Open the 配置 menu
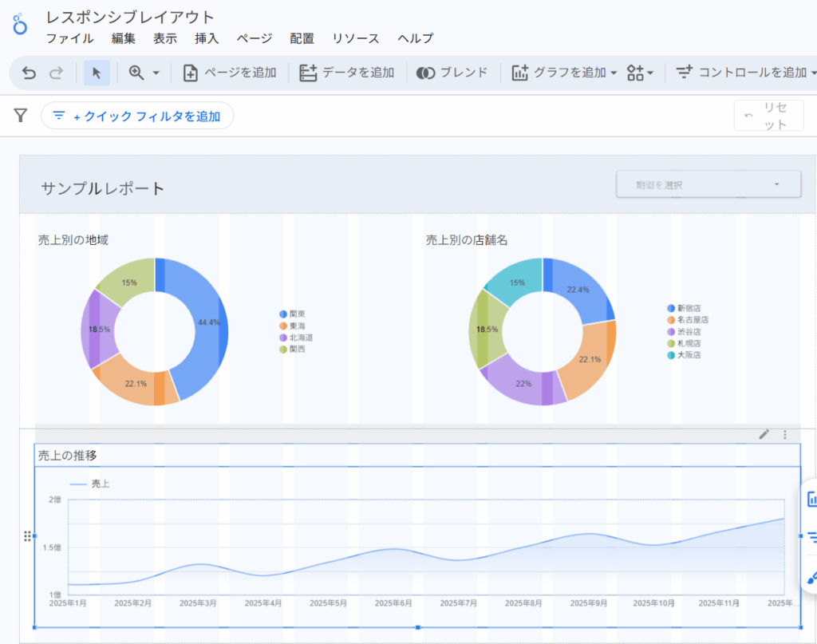Image resolution: width=817 pixels, height=644 pixels. point(302,38)
